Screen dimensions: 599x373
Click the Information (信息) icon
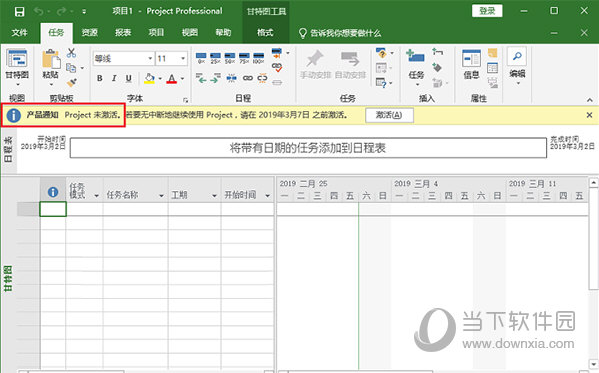[471, 64]
